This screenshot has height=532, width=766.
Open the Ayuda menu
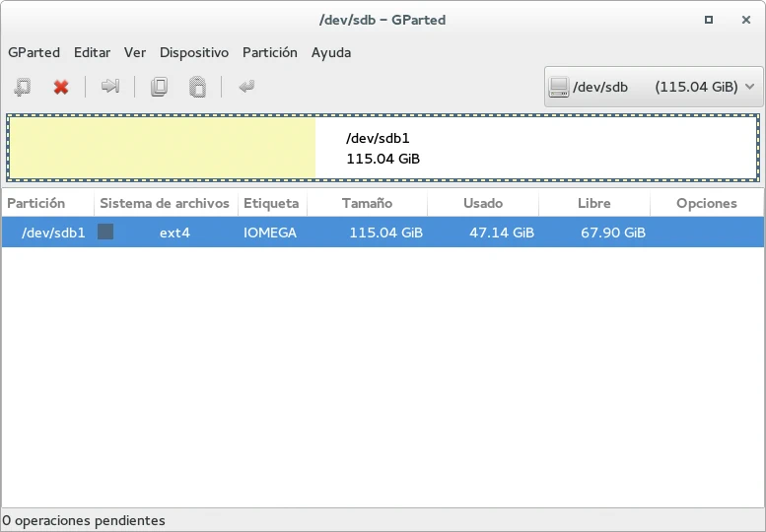pyautogui.click(x=331, y=52)
